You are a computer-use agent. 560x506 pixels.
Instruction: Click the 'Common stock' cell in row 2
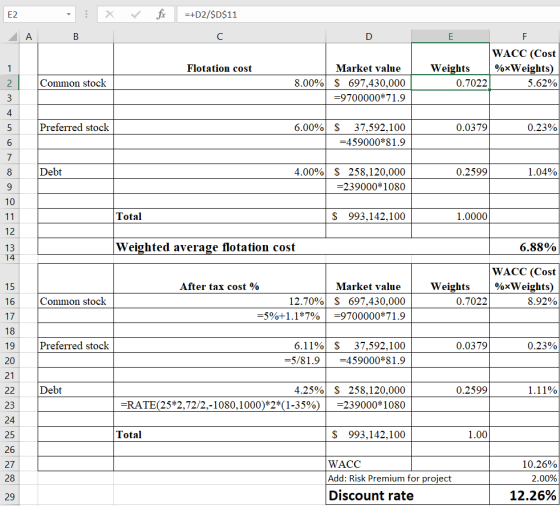click(75, 83)
